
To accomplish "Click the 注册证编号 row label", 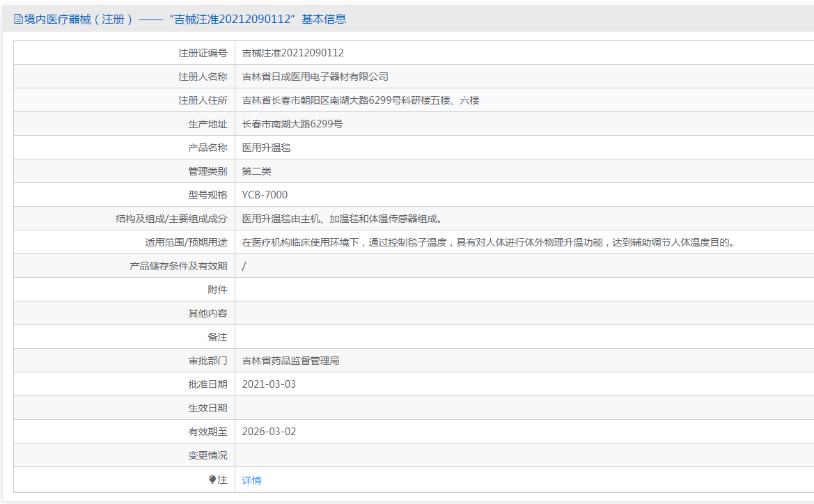I will pos(203,53).
